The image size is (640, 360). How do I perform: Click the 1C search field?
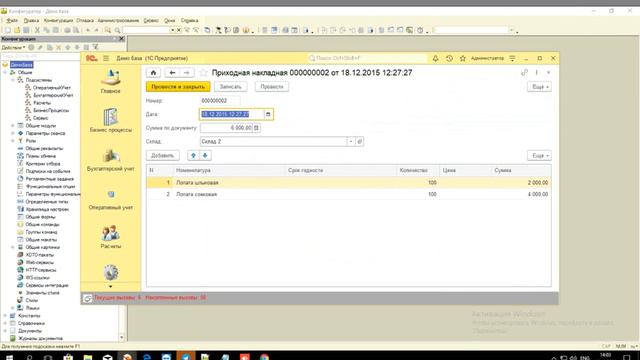click(x=367, y=58)
